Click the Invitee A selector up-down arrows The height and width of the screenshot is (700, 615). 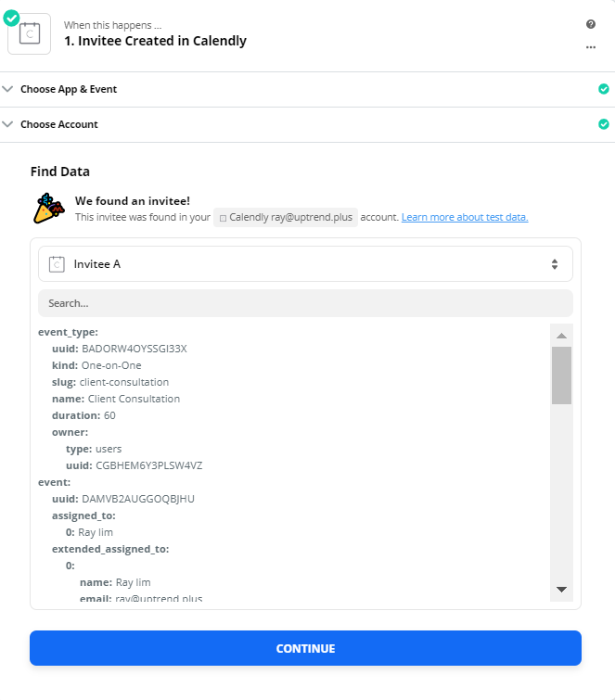pyautogui.click(x=555, y=264)
